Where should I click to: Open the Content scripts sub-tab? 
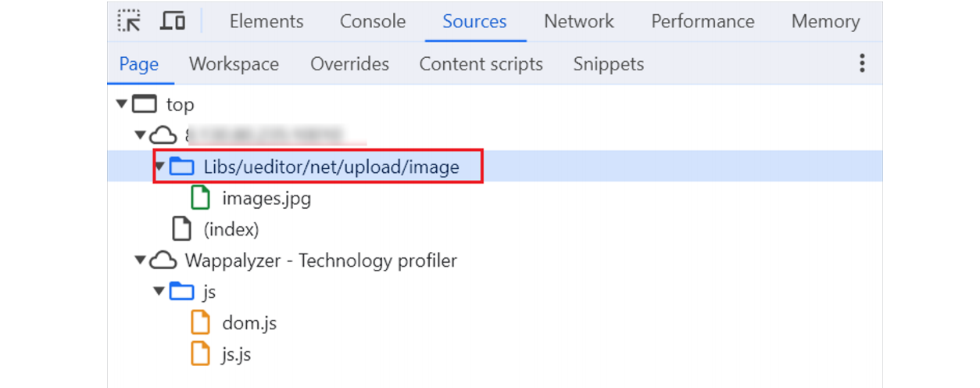(x=481, y=64)
